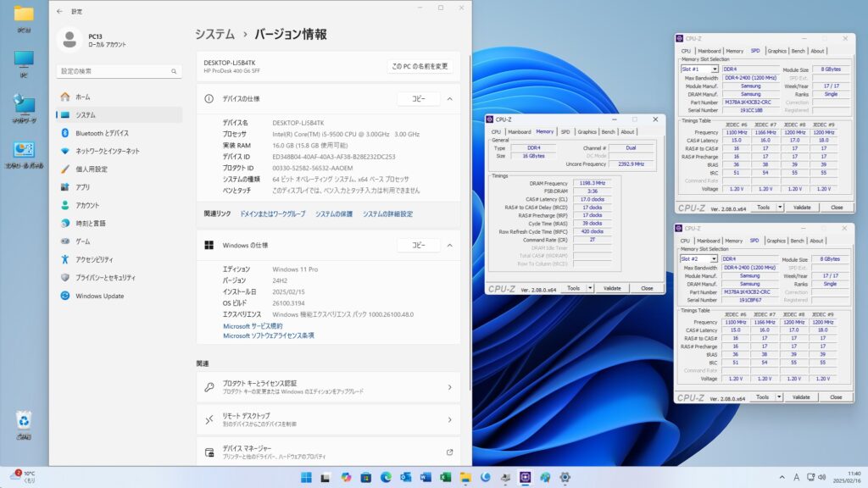Click the Windows Start button

(306, 478)
